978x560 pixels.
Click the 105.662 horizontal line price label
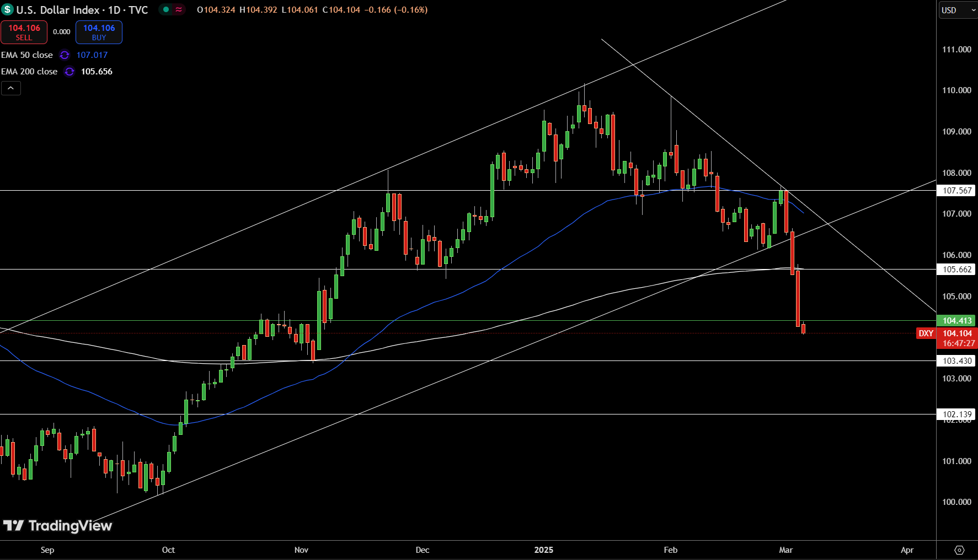point(957,270)
